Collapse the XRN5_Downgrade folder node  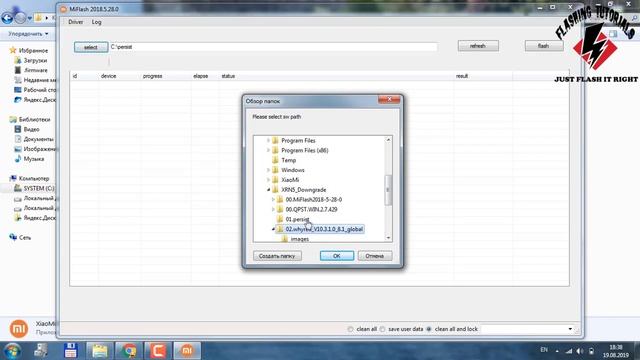point(268,190)
